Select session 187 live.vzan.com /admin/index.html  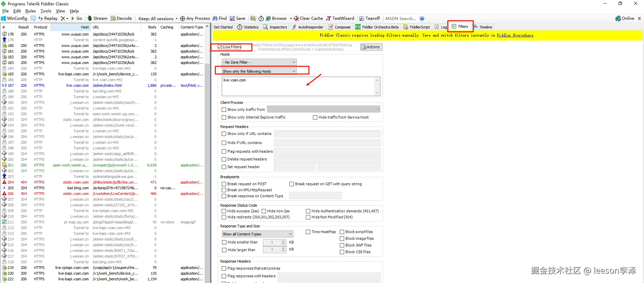coord(103,85)
